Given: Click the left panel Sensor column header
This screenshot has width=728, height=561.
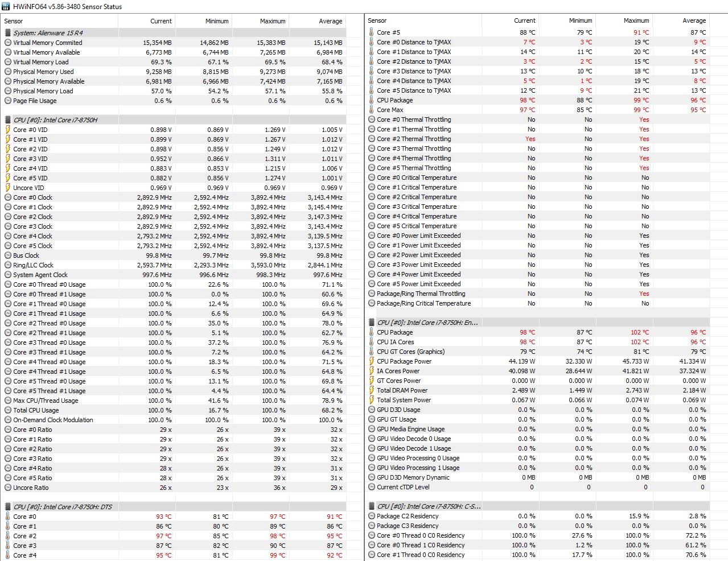Looking at the screenshot, I should (x=14, y=21).
